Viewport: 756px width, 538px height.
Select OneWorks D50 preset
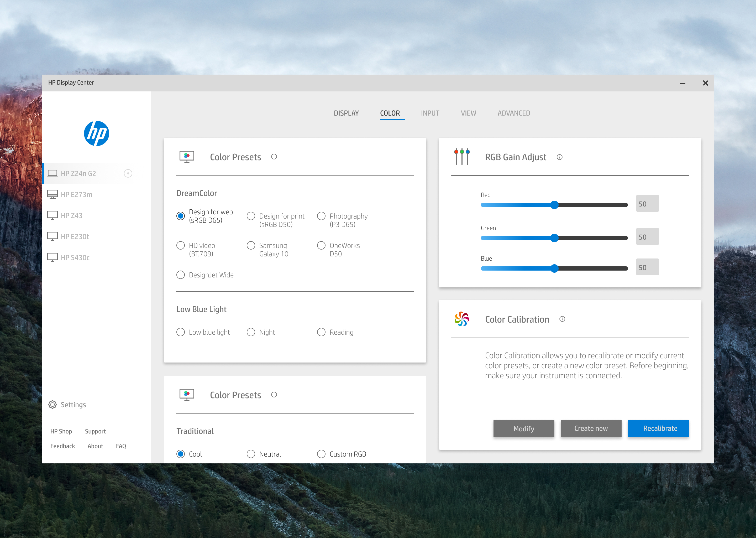tap(321, 245)
